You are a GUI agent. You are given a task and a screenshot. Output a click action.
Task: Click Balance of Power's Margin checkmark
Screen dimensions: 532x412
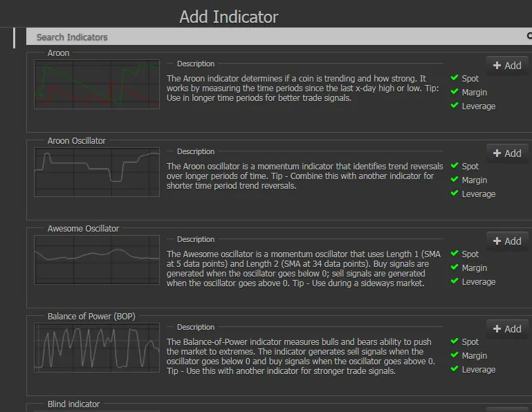[x=455, y=355]
